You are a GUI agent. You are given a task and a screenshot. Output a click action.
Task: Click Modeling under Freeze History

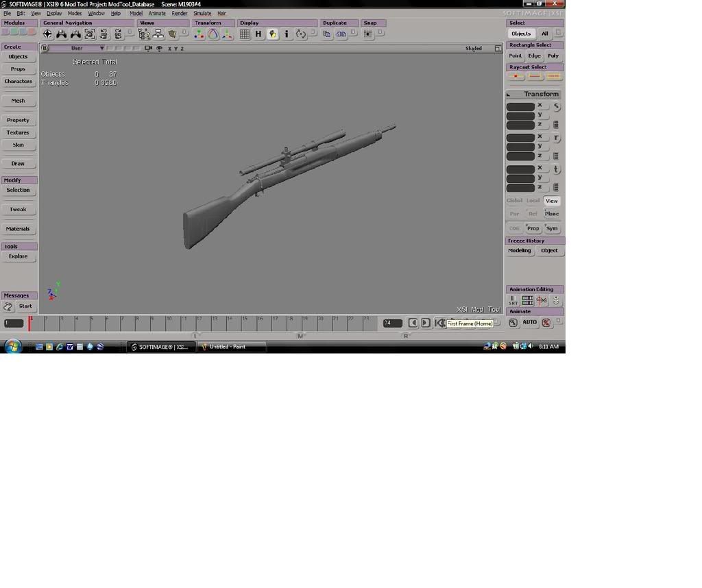coord(520,251)
